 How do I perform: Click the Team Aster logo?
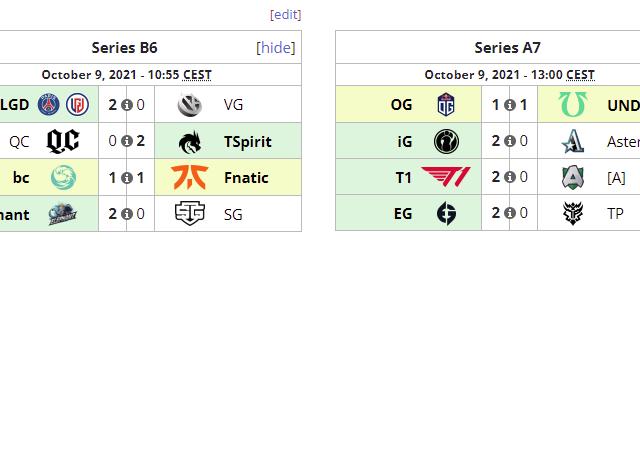pos(573,141)
